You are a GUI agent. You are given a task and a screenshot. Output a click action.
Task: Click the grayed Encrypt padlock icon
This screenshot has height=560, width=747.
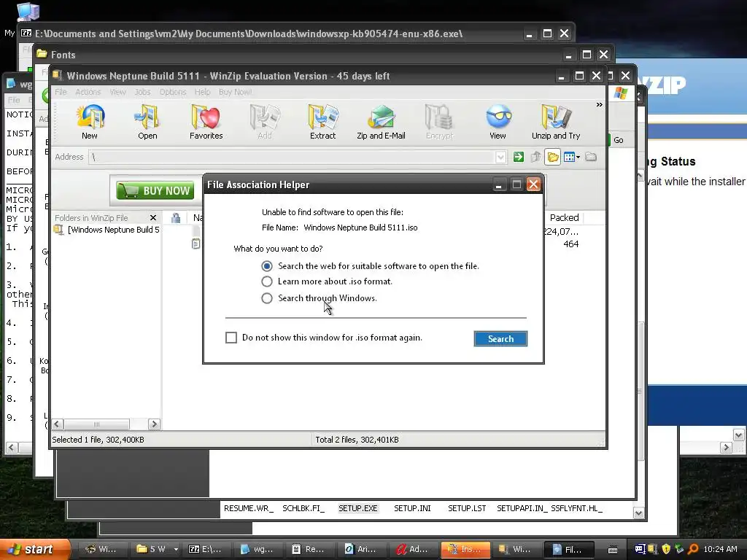439,117
